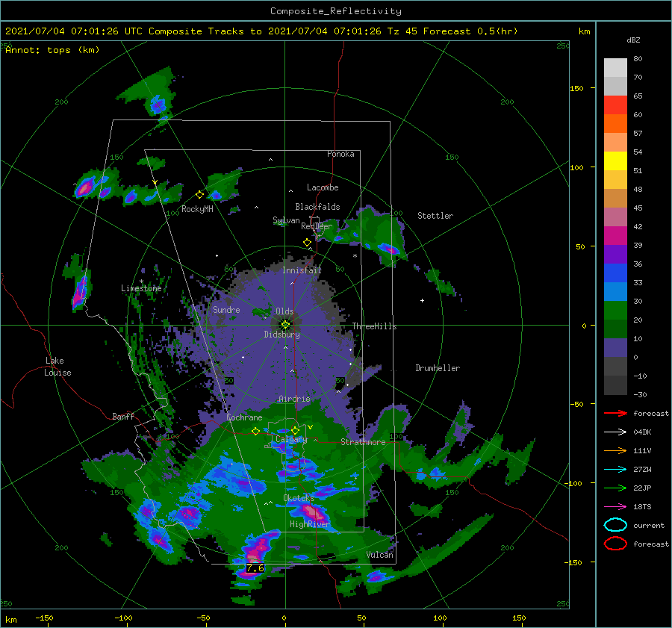The image size is (672, 628).
Task: Select the Strathmore label
Action: [x=363, y=442]
